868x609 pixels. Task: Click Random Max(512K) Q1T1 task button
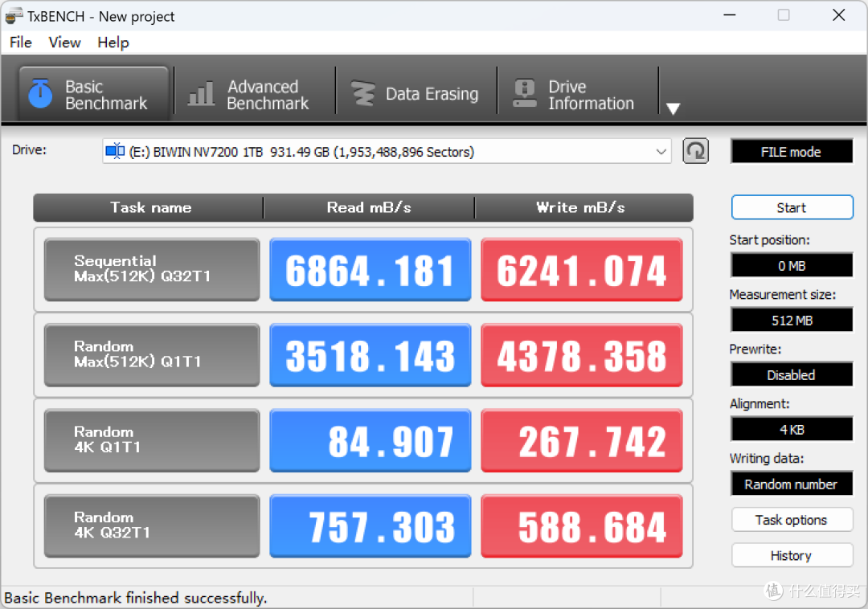coord(152,354)
